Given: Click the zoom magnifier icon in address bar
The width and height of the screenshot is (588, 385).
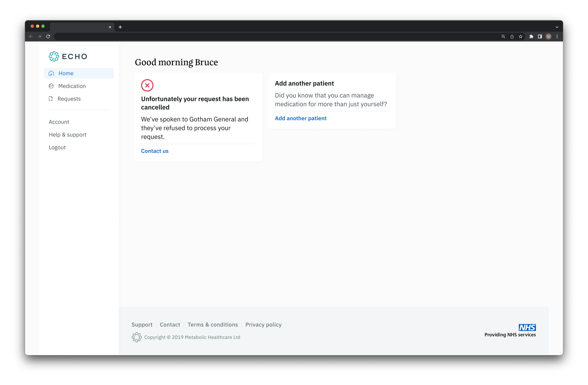Looking at the screenshot, I should point(503,37).
